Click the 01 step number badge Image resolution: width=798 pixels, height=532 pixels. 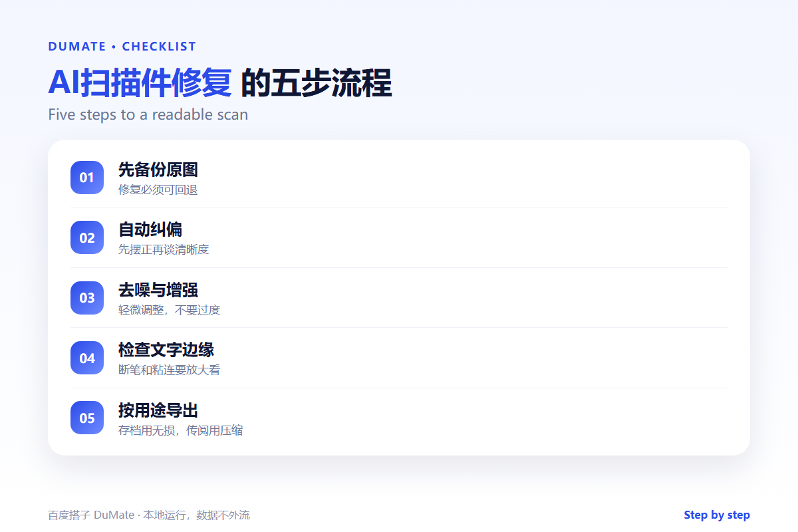pos(87,178)
